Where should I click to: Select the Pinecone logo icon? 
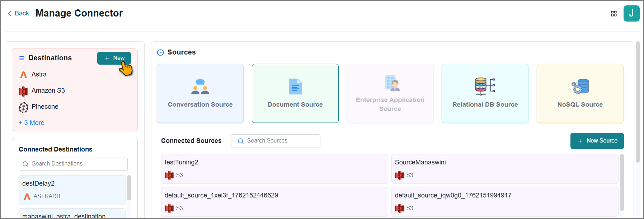click(x=23, y=107)
